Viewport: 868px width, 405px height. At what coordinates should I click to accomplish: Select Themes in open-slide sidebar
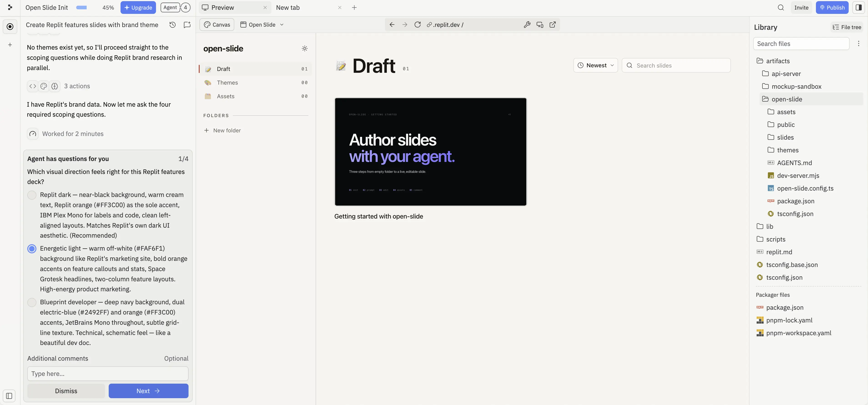pyautogui.click(x=255, y=83)
